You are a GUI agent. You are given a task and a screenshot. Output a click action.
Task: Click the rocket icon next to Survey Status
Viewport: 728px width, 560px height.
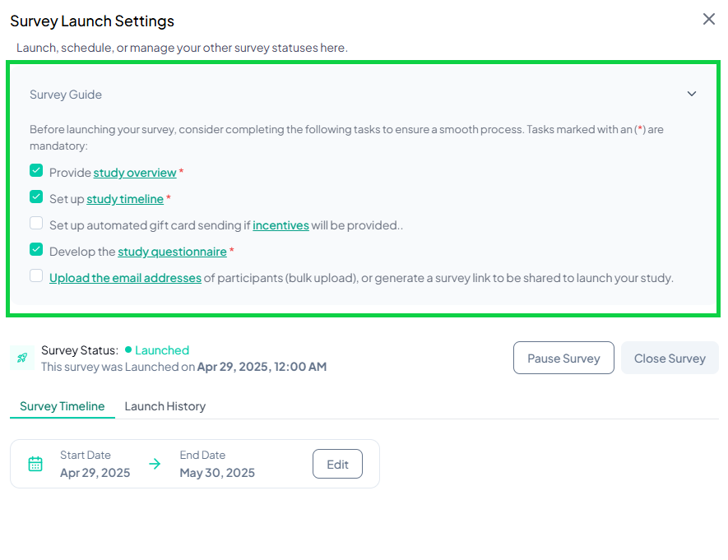tap(22, 358)
